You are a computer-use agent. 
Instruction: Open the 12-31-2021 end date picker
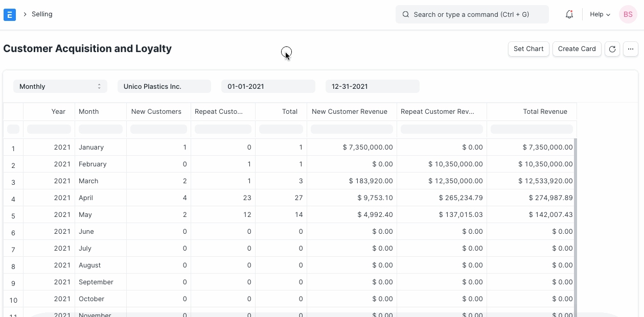pyautogui.click(x=372, y=86)
